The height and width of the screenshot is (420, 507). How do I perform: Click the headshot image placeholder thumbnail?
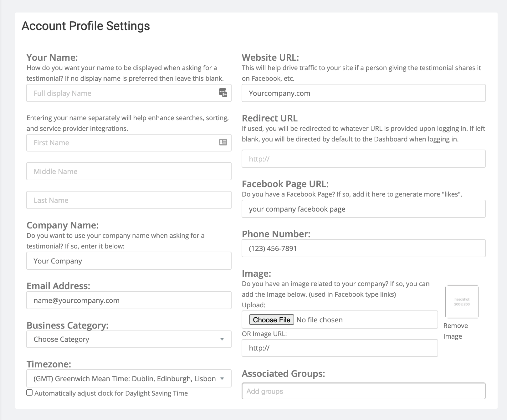[462, 301]
